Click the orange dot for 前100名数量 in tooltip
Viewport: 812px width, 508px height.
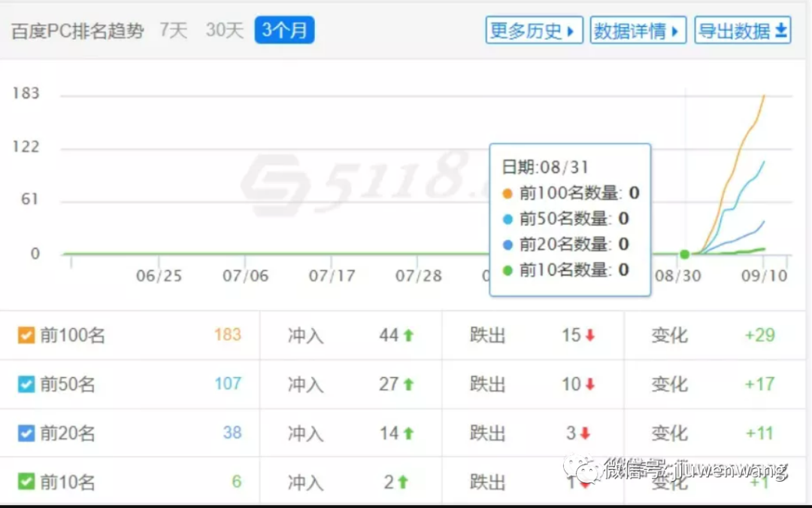(x=507, y=193)
